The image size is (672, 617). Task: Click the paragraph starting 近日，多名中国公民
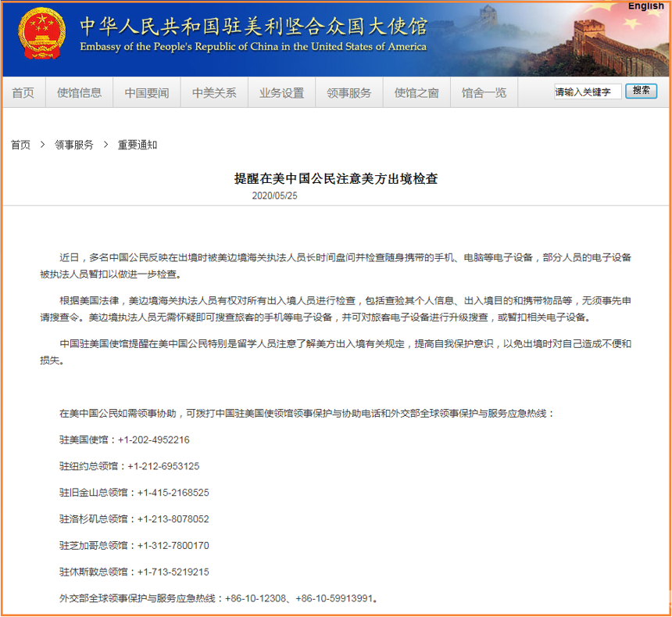click(x=335, y=266)
